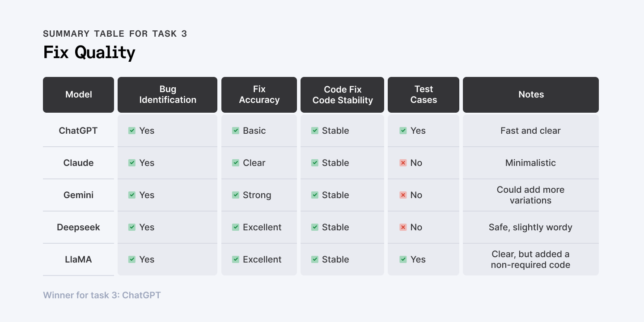
Task: Click Deepseek's red X in Test Cases
Action: pos(403,227)
